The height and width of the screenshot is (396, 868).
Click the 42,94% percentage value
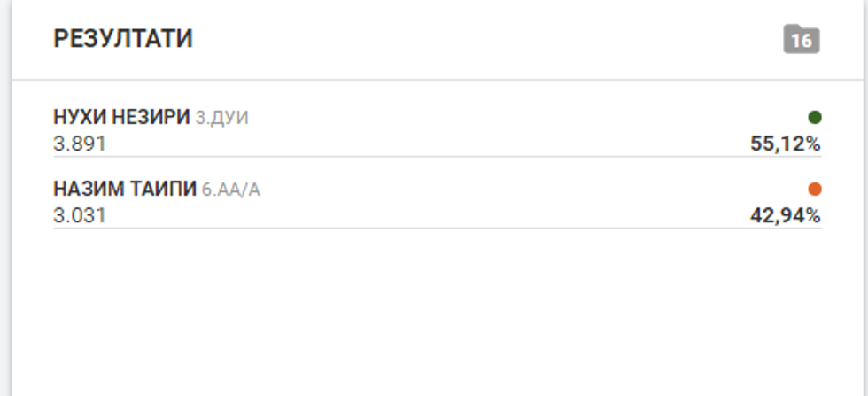coord(786,215)
